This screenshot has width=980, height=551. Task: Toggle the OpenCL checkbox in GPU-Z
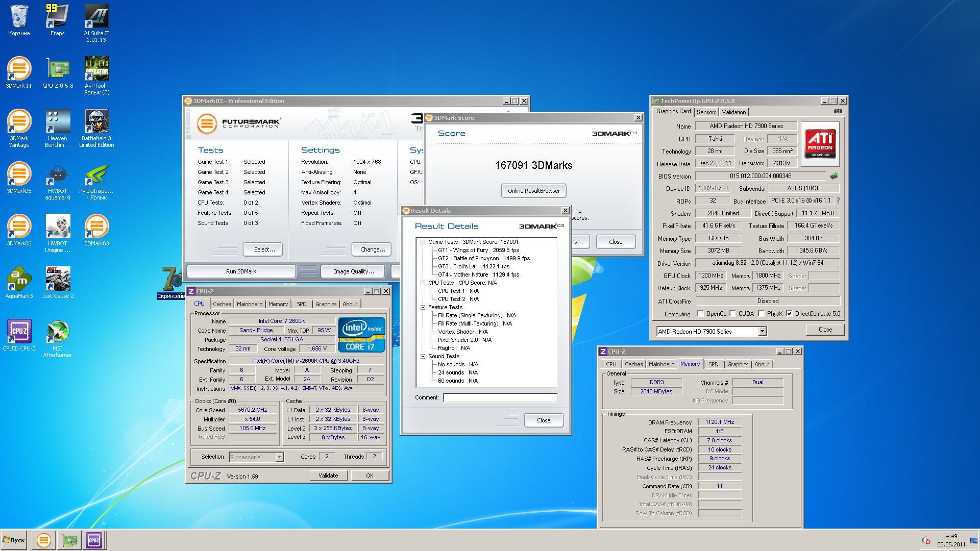pyautogui.click(x=700, y=314)
